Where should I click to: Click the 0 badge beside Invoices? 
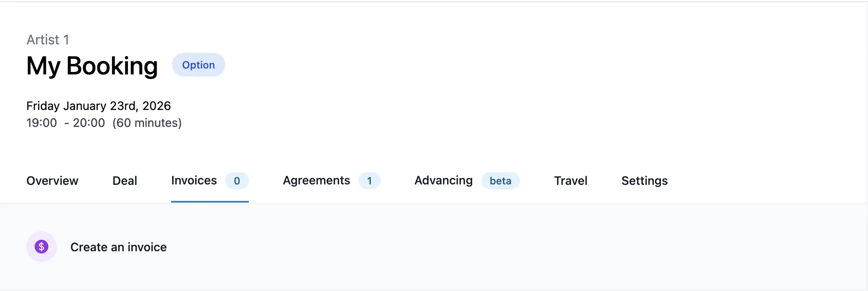(x=237, y=181)
